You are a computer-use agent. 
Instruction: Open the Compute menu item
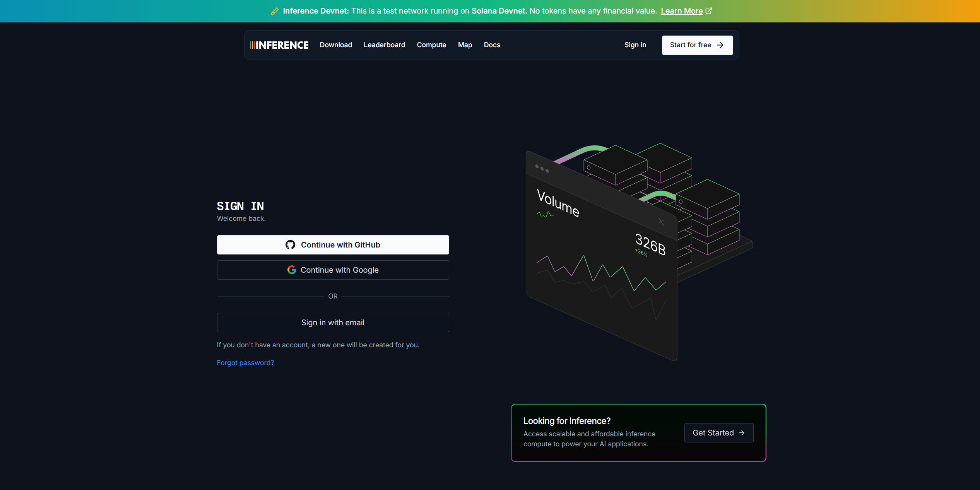pos(431,45)
